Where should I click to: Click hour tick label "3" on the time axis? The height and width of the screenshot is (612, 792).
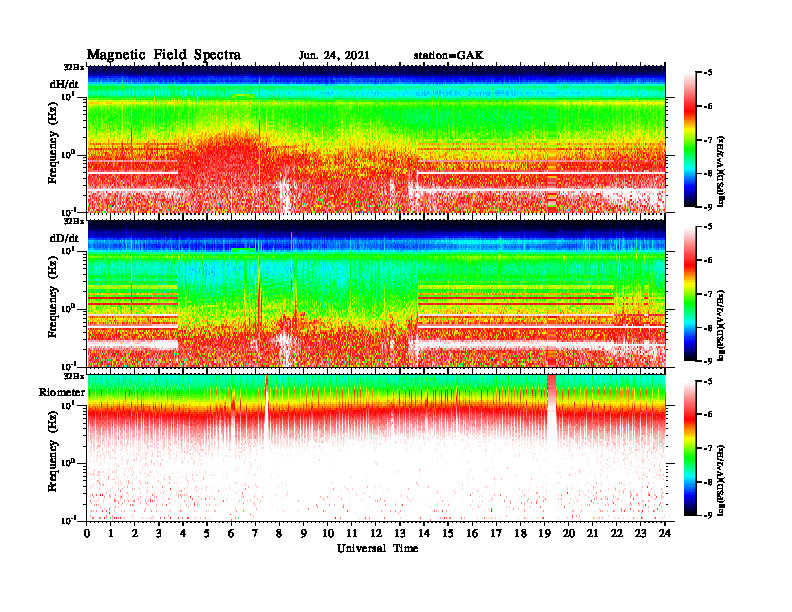click(159, 533)
